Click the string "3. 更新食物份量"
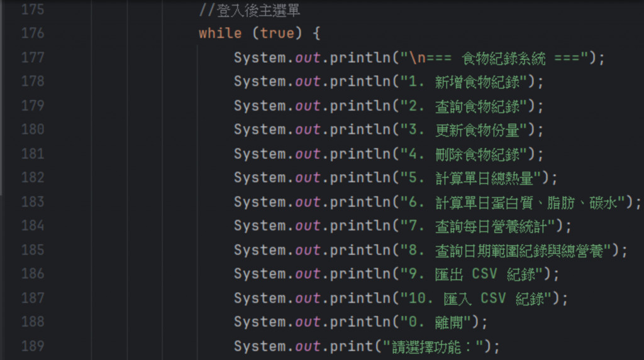644x360 pixels. [464, 130]
